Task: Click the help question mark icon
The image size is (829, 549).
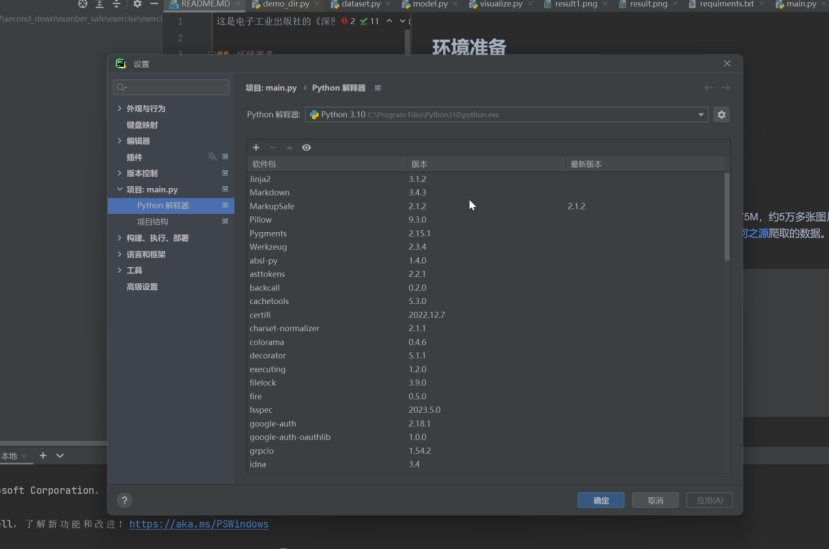Action: point(124,500)
